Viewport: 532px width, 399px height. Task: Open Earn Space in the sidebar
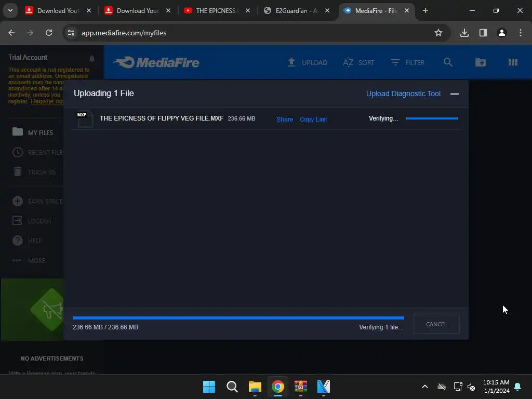pyautogui.click(x=37, y=201)
